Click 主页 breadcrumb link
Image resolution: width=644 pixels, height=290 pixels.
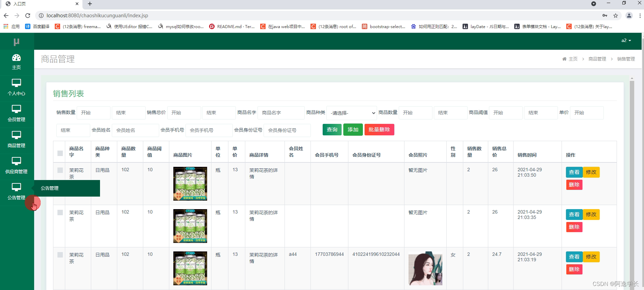(x=573, y=59)
